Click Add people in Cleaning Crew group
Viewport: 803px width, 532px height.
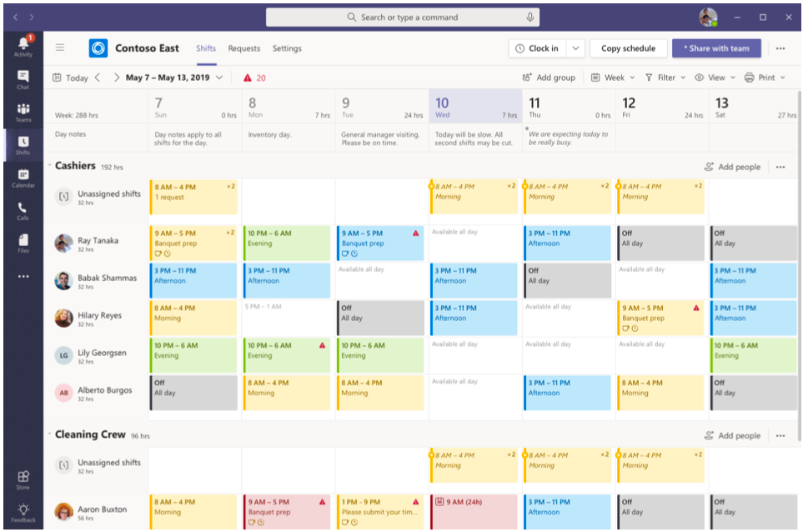coord(732,436)
